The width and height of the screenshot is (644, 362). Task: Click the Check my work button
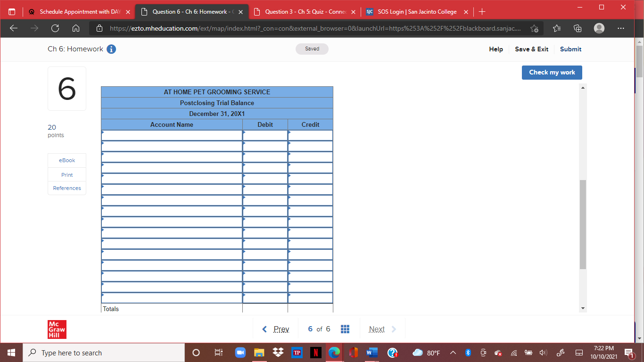(552, 72)
